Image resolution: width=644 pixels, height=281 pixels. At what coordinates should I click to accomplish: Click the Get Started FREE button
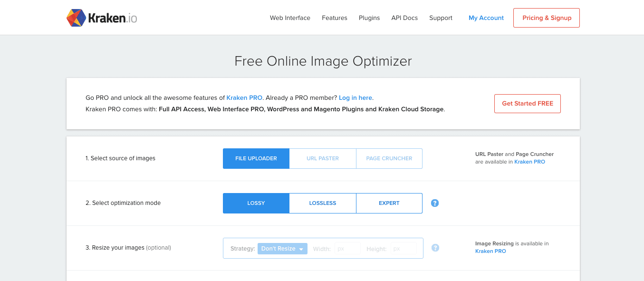[x=528, y=104]
